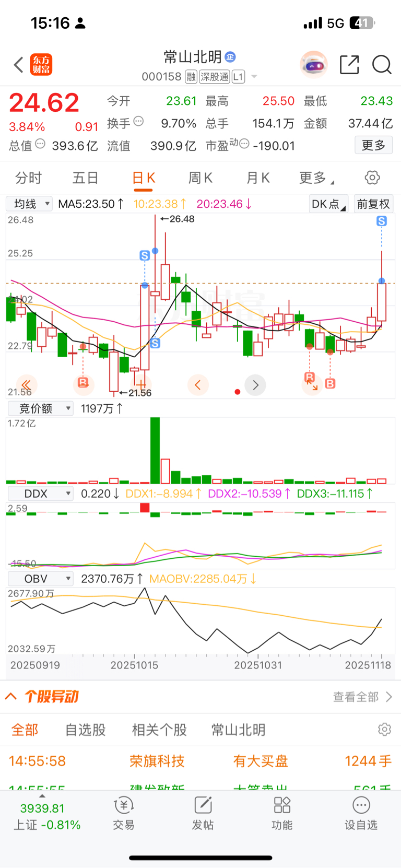Open 功能 functions icon
The image size is (401, 868).
pos(282,805)
